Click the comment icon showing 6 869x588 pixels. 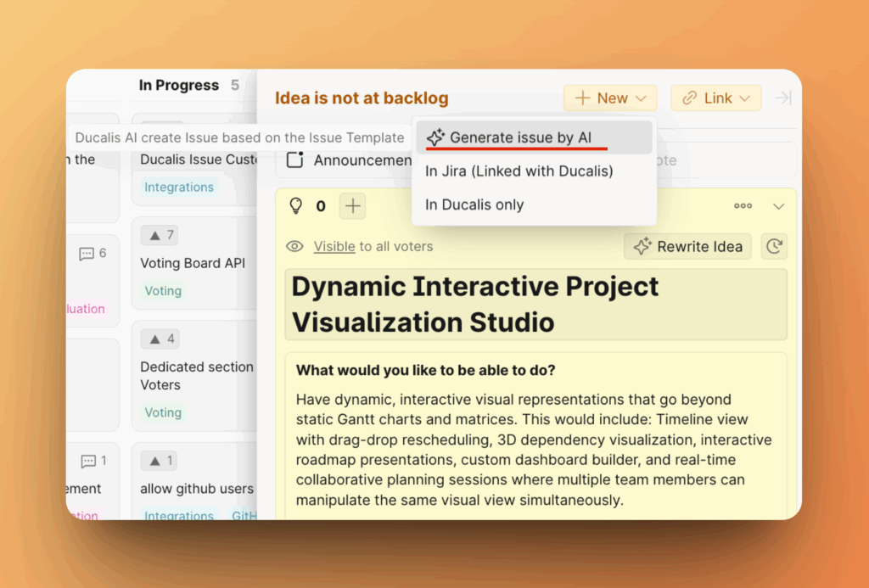[x=87, y=254]
